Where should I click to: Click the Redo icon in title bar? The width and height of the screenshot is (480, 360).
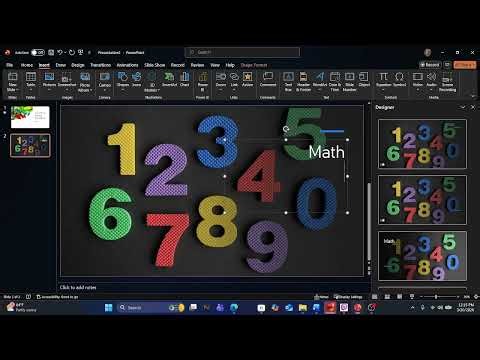(x=72, y=52)
